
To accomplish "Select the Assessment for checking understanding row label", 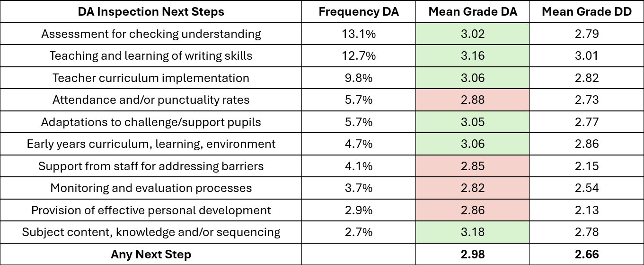I will [151, 34].
